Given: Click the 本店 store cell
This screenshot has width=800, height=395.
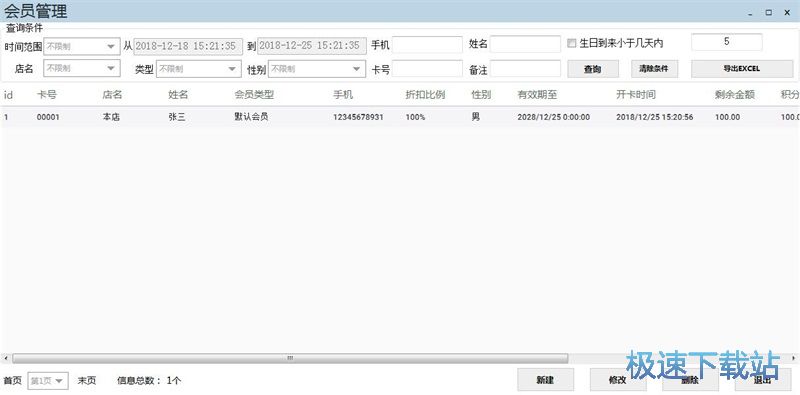Looking at the screenshot, I should (111, 117).
